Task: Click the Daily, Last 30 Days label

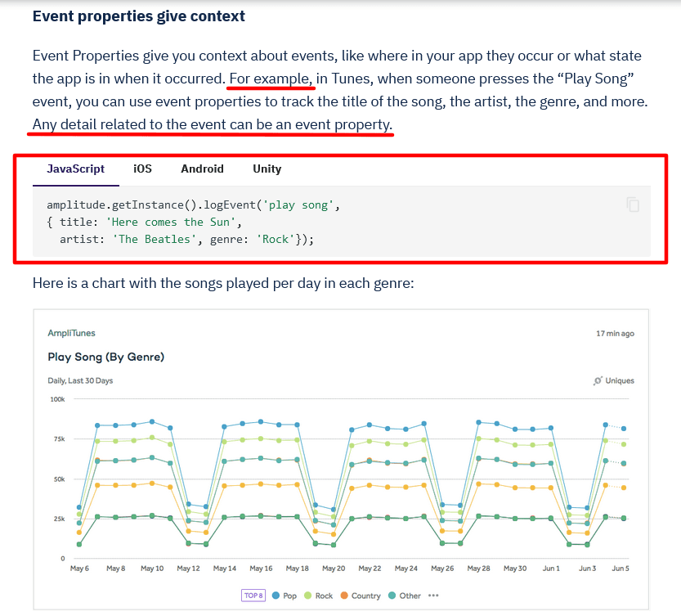Action: [80, 380]
